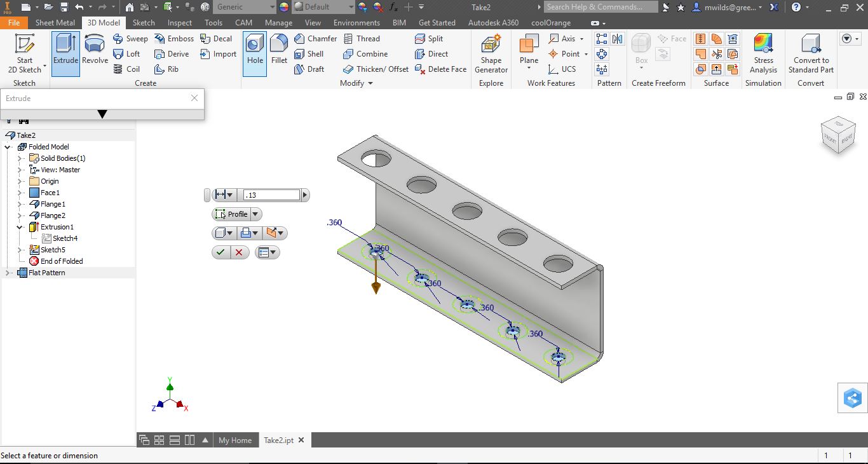The height and width of the screenshot is (464, 868).
Task: Expand the Flat Pattern node
Action: point(8,273)
